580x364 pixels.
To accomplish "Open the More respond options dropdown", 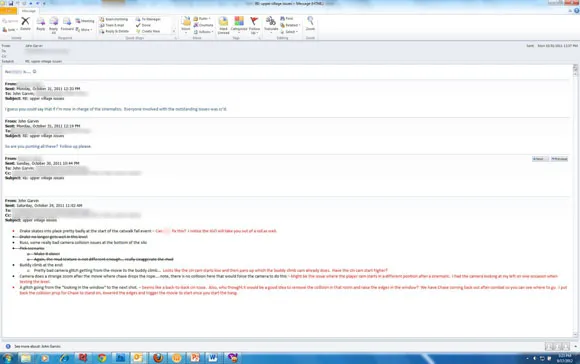I will pyautogui.click(x=85, y=30).
